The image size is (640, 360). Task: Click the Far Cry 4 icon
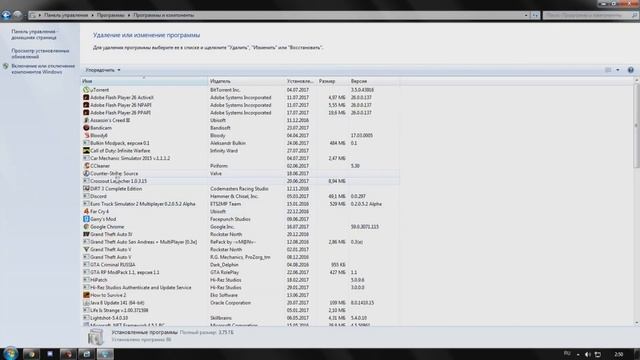86,211
